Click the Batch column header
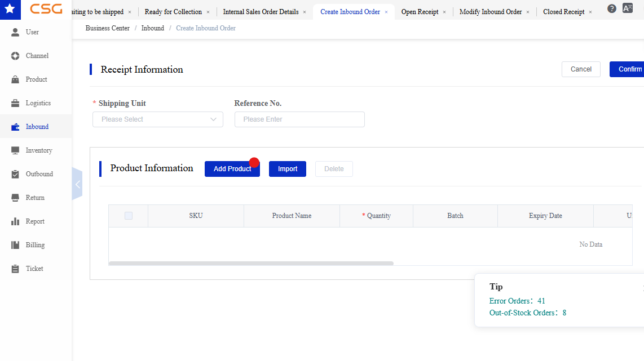644x361 pixels. pos(455,216)
